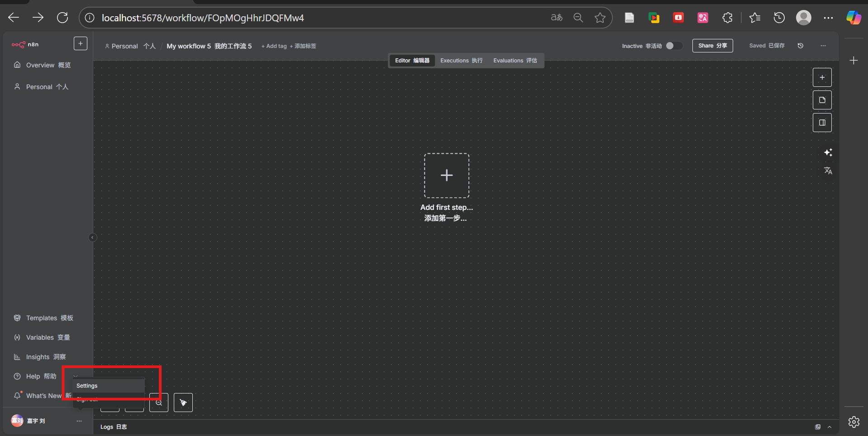
Task: Switch to the Evaluations tab
Action: click(515, 61)
